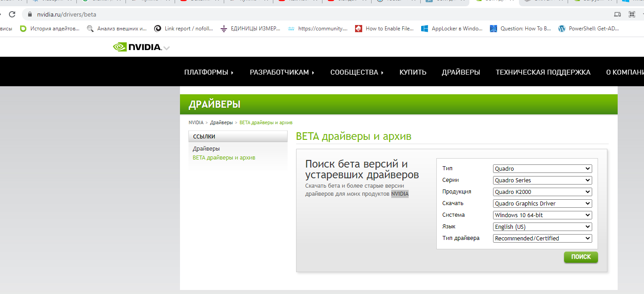Open the Тип dropdown set to Quadro
Screen dimensions: 644x294
click(543, 169)
